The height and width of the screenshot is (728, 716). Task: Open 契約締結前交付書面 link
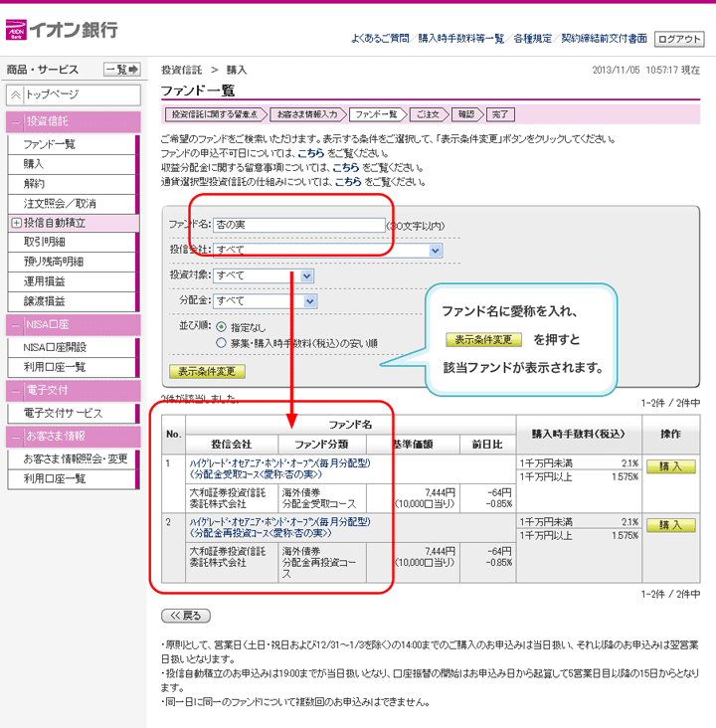click(x=604, y=39)
